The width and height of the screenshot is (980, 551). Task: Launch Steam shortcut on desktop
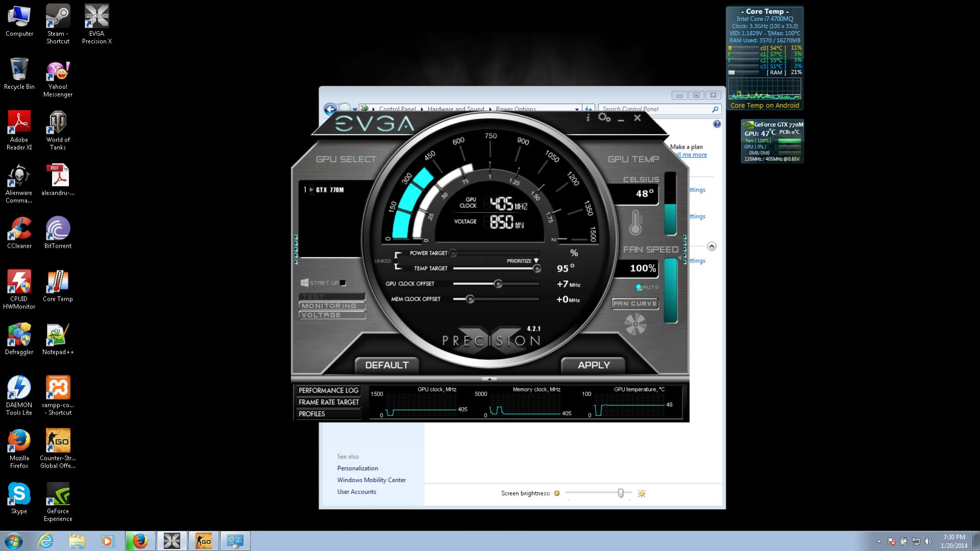click(58, 25)
